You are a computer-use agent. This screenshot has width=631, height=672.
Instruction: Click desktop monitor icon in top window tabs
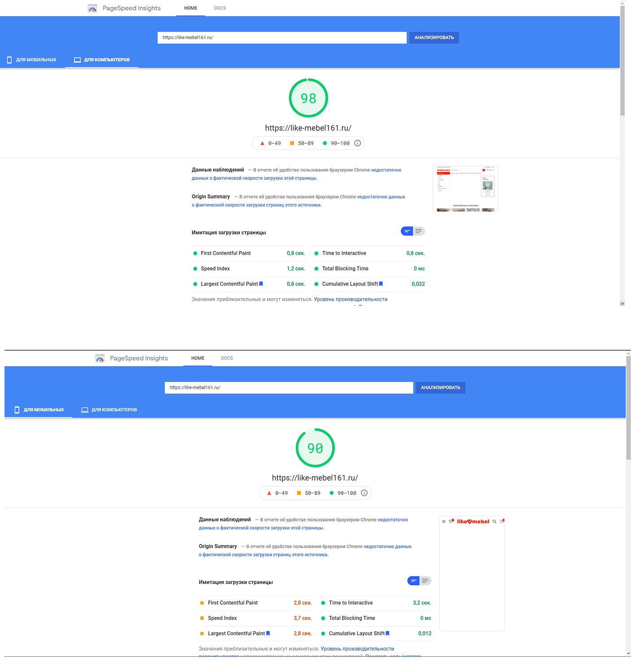(77, 60)
